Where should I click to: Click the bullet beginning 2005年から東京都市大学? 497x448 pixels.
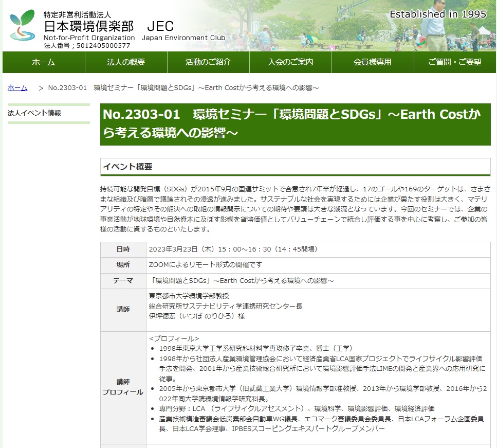tap(323, 394)
